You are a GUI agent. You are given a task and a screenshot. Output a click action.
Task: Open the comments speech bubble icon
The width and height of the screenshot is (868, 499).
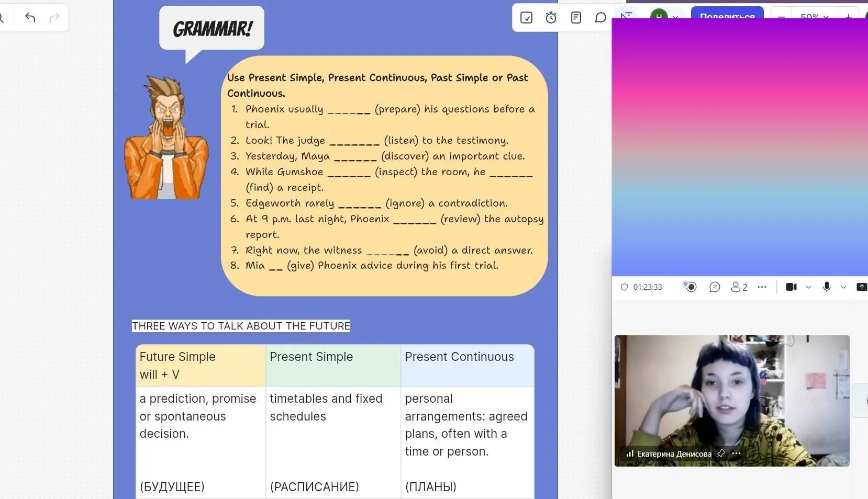click(x=600, y=18)
